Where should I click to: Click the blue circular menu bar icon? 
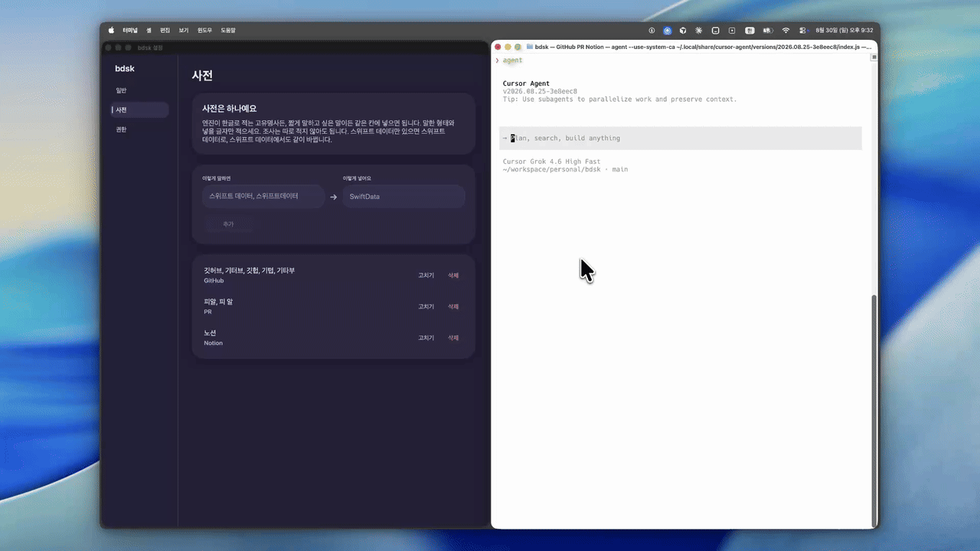[667, 31]
